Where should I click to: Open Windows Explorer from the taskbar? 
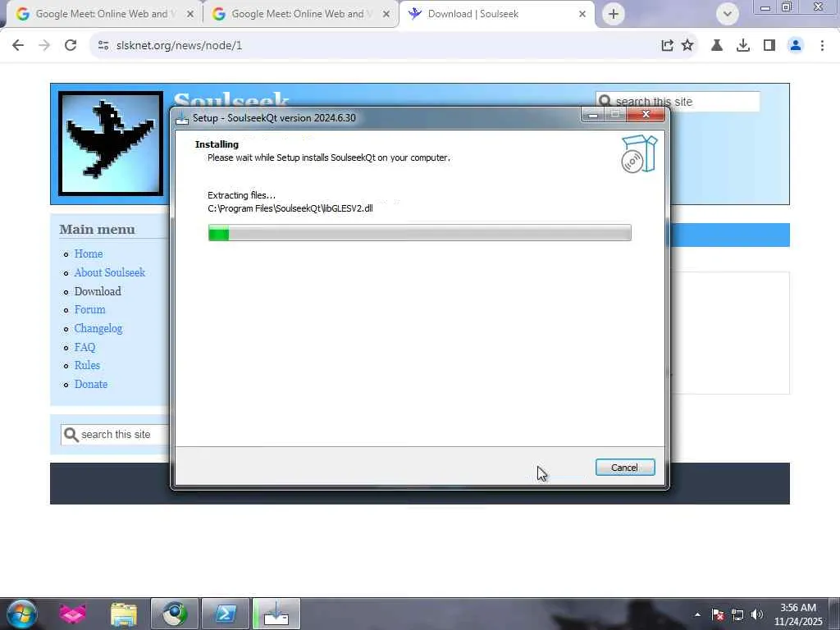tap(124, 614)
